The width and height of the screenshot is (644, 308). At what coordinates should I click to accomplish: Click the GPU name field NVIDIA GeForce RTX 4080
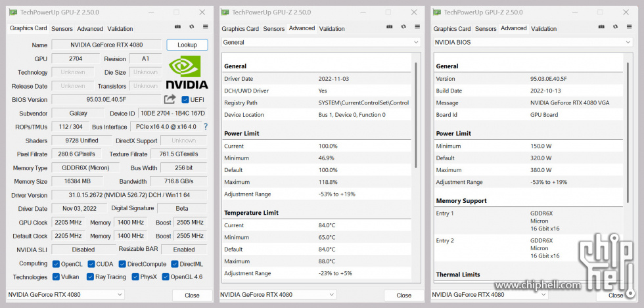[106, 45]
